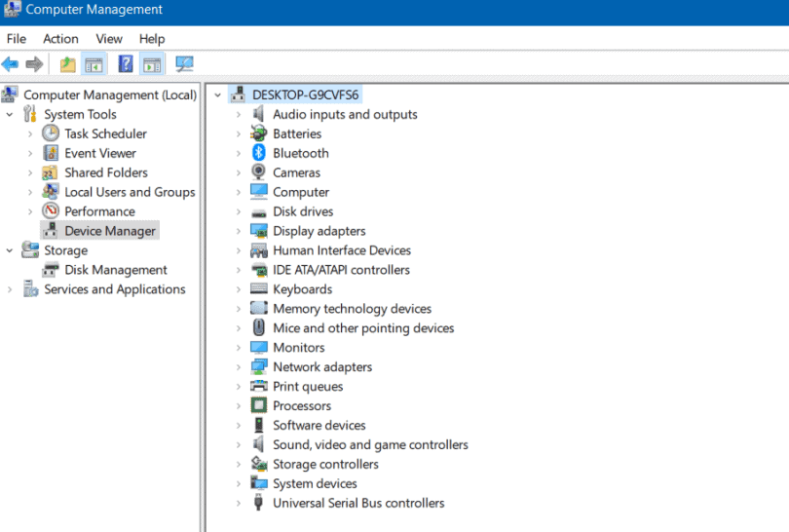Viewport: 789px width, 532px height.
Task: Expand the Bluetooth category chevron
Action: click(x=239, y=154)
